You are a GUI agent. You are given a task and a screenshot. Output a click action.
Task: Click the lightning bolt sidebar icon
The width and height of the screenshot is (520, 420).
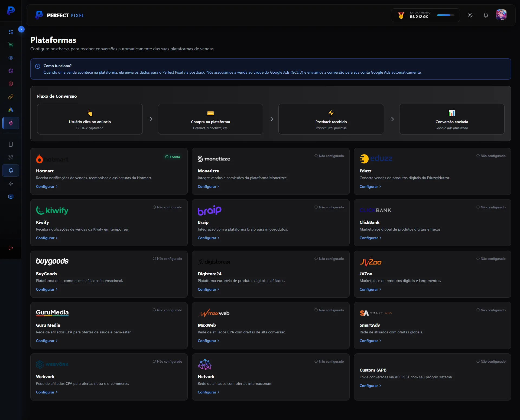point(11,184)
